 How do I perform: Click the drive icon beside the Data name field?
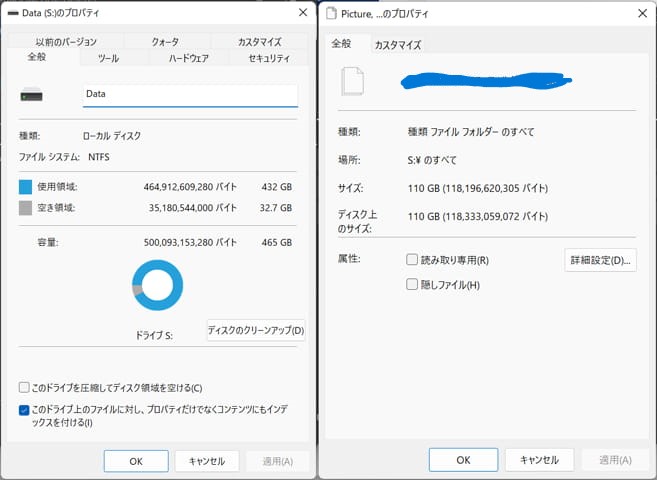(31, 95)
